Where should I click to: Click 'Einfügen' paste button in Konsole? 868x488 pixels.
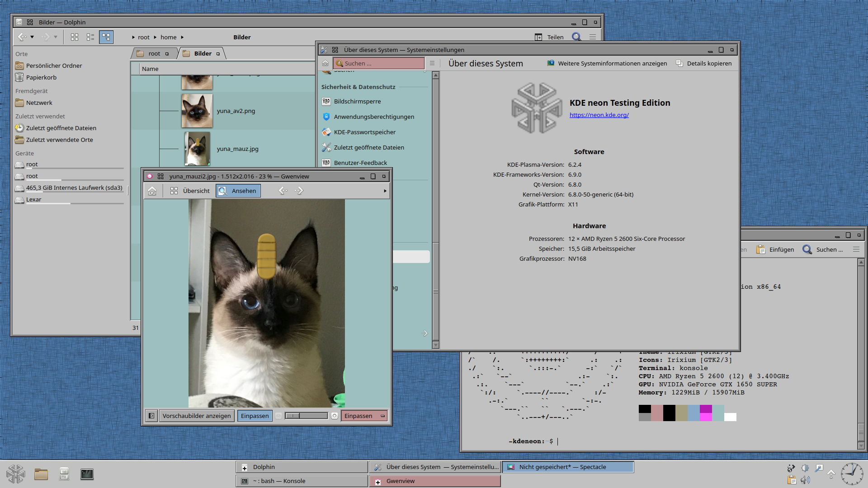coord(775,249)
